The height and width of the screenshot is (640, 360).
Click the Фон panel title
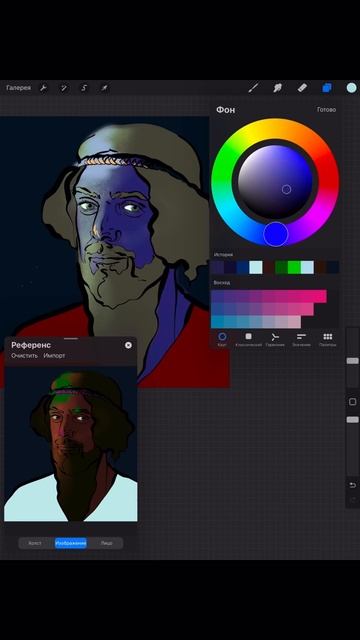(225, 109)
